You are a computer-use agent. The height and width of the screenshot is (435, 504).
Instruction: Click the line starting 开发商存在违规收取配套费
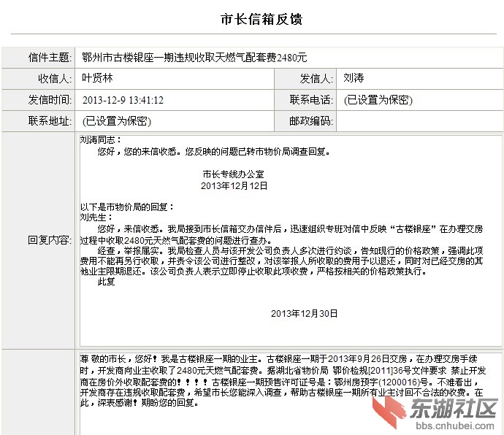[x=281, y=392]
